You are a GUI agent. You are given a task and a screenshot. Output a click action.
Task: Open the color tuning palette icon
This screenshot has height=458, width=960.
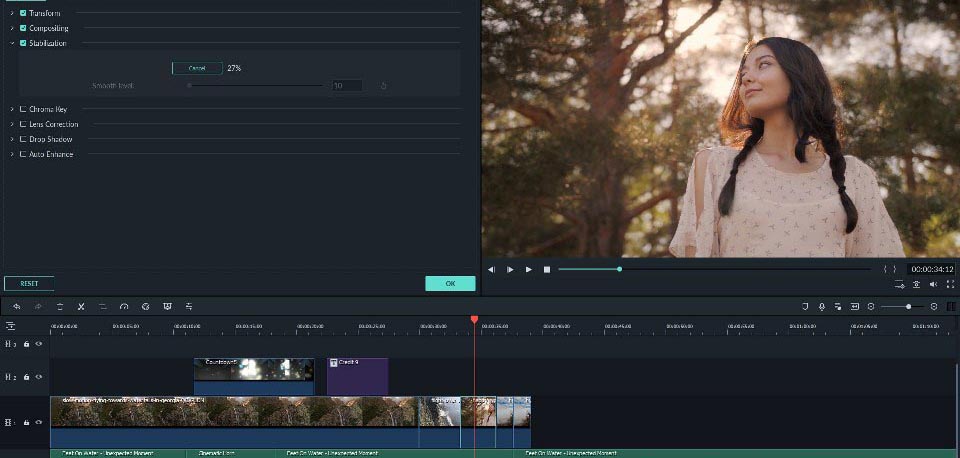[x=145, y=306]
